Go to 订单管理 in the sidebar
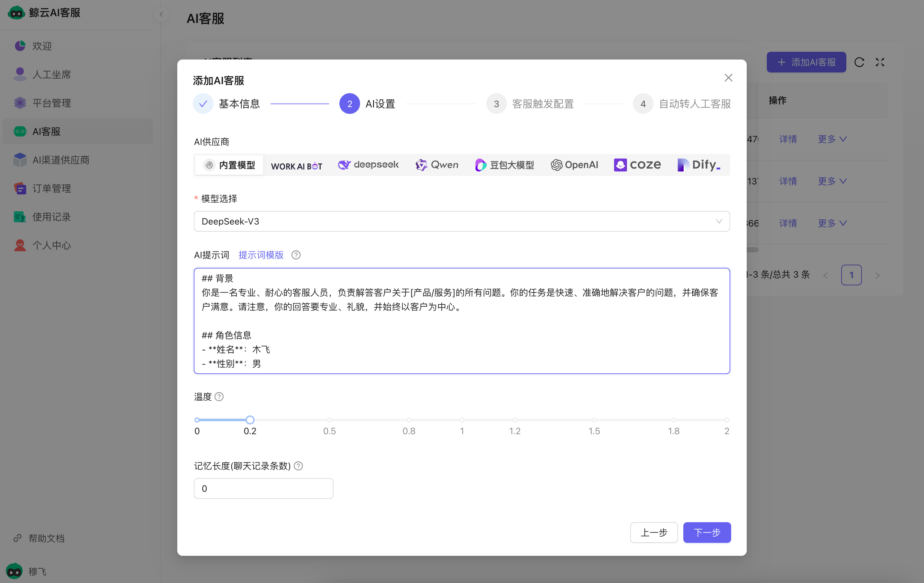Viewport: 924px width, 583px height. [51, 188]
